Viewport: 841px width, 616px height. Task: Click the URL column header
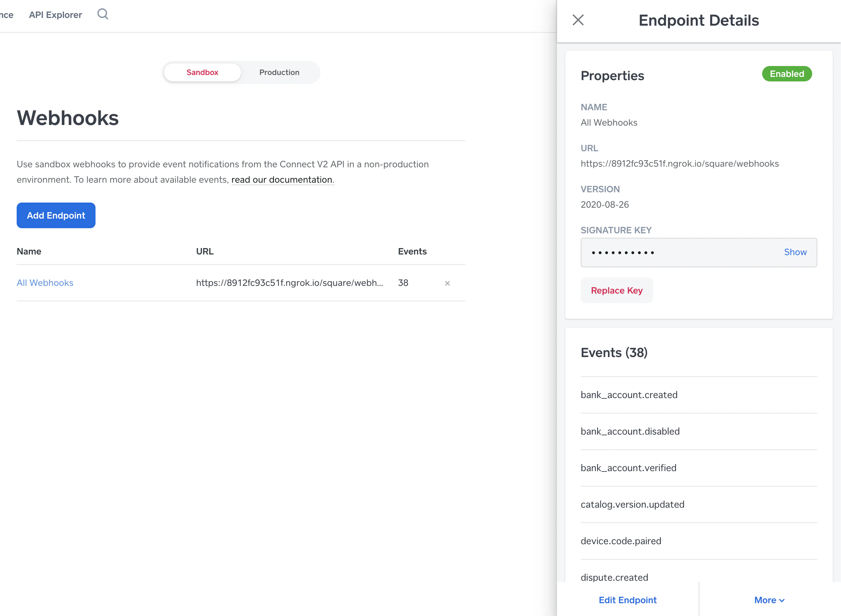[205, 251]
